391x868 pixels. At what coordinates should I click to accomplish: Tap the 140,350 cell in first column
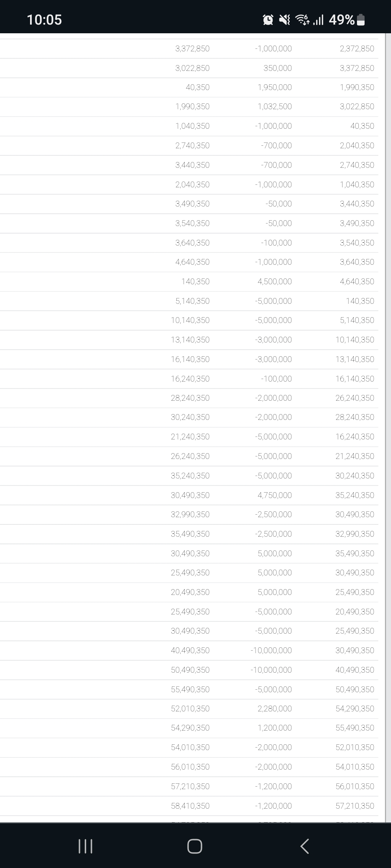[195, 281]
